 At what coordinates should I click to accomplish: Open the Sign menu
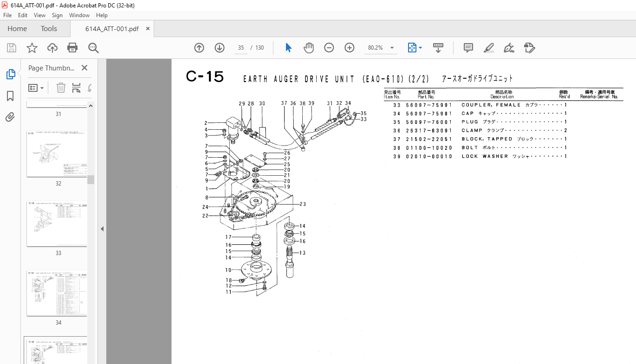pyautogui.click(x=57, y=15)
